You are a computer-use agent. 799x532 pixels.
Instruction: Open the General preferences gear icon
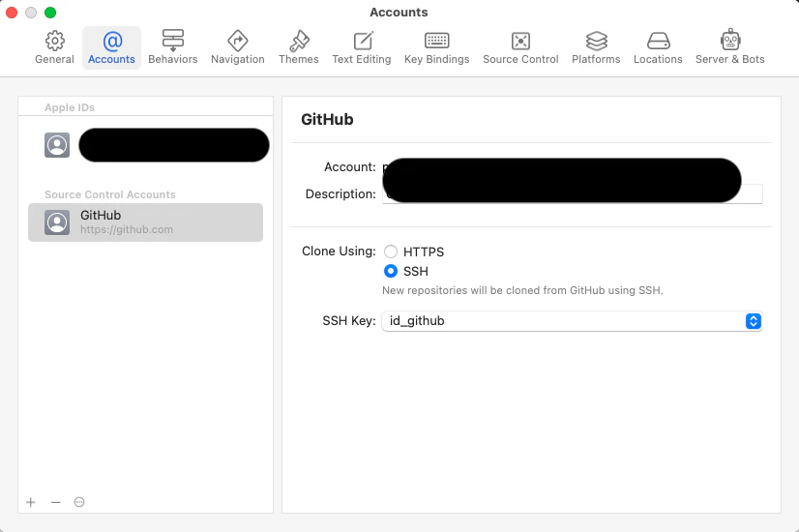click(x=54, y=41)
